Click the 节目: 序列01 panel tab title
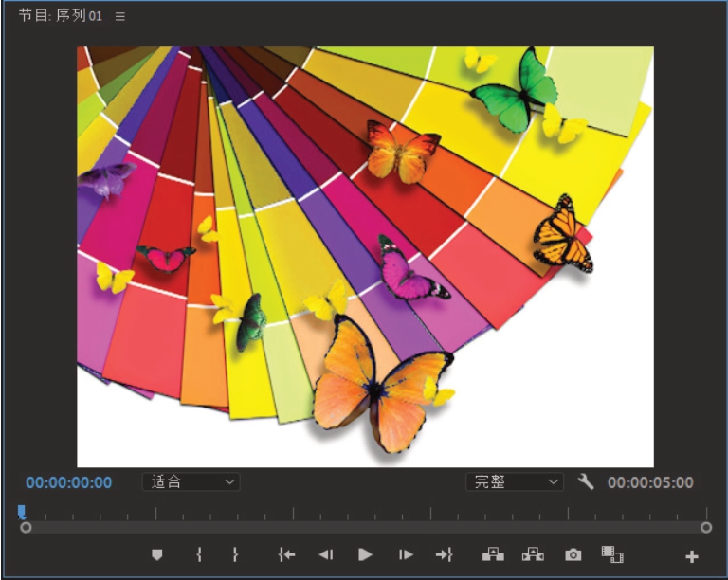The height and width of the screenshot is (580, 728). coord(61,16)
